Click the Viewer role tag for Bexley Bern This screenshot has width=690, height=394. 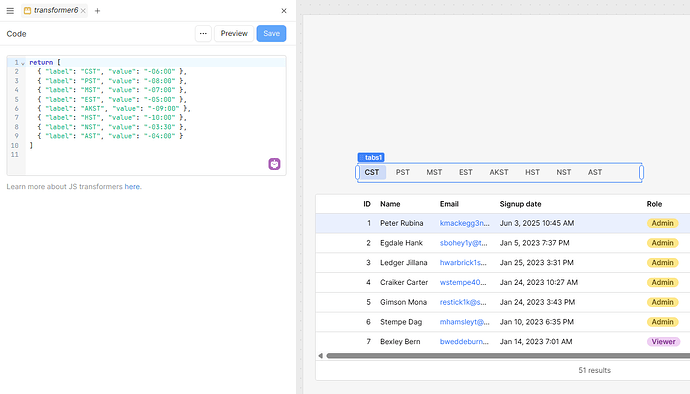(663, 342)
